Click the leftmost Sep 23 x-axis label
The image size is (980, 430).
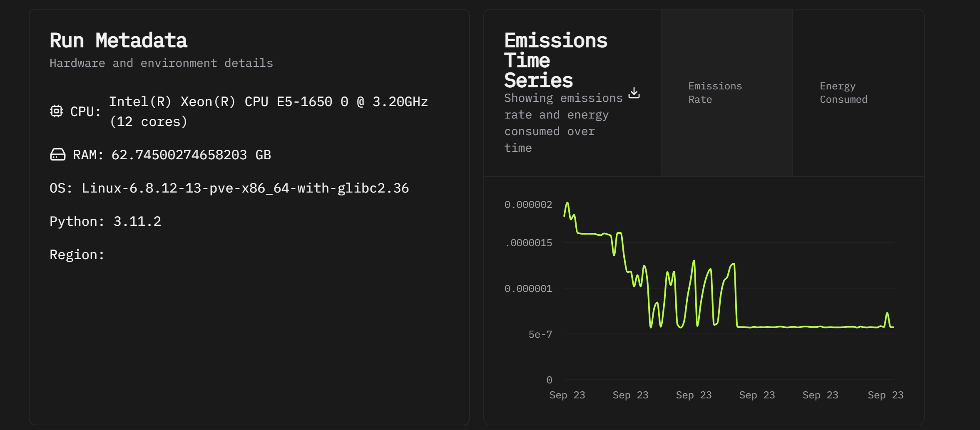tap(567, 395)
